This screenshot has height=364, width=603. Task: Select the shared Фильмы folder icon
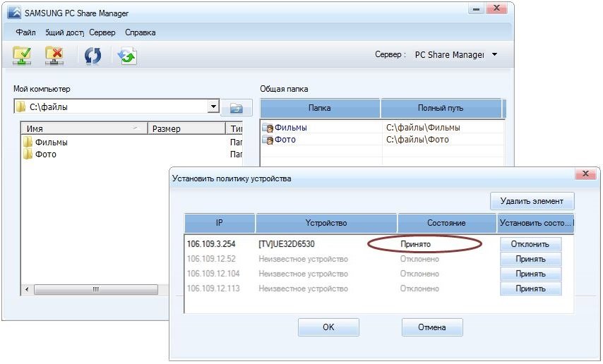click(268, 128)
